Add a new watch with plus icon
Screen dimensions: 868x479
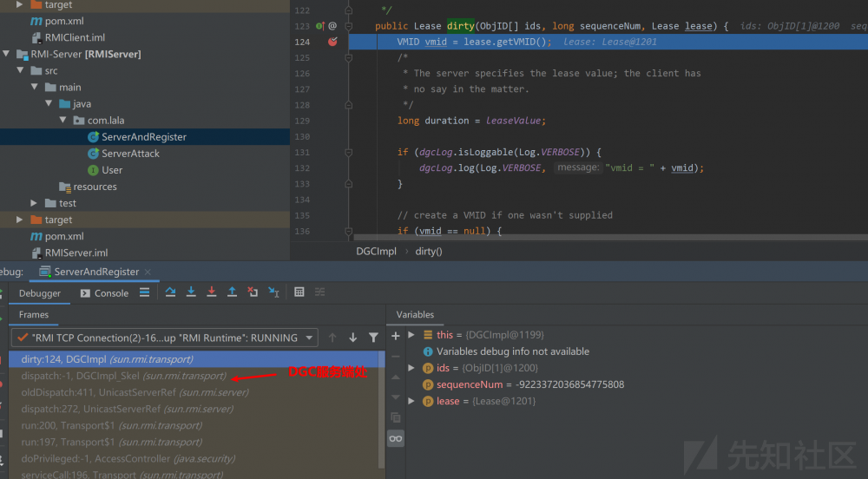tap(396, 335)
